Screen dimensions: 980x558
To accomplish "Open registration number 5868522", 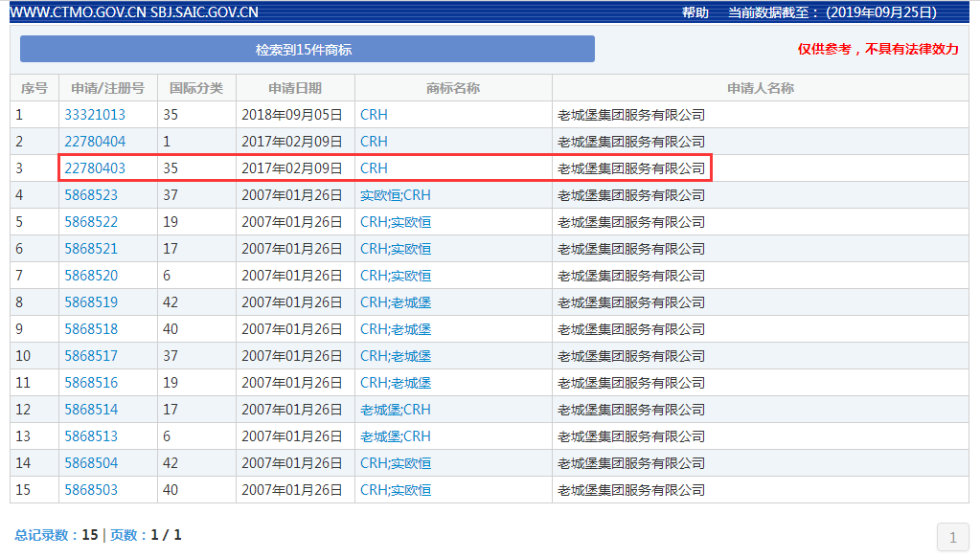I will click(91, 222).
